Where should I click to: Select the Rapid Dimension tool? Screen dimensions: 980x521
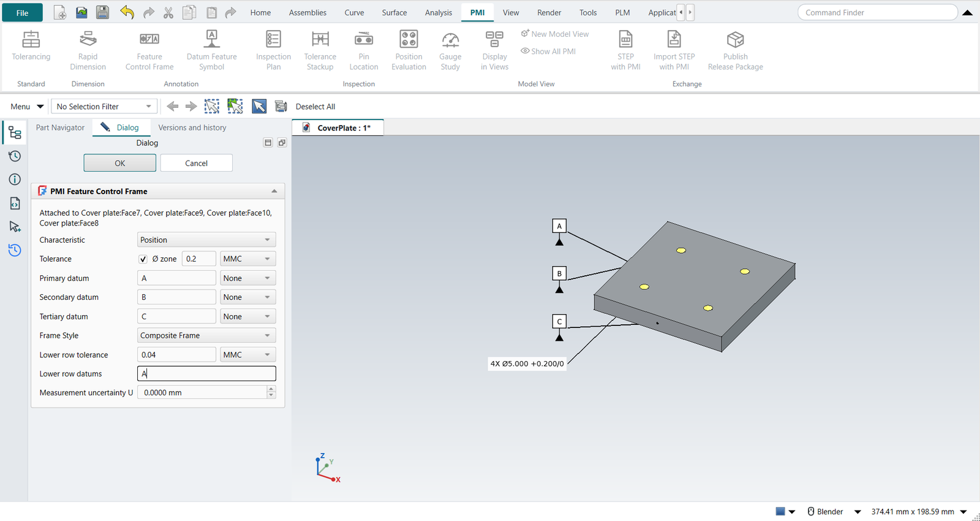(88, 51)
